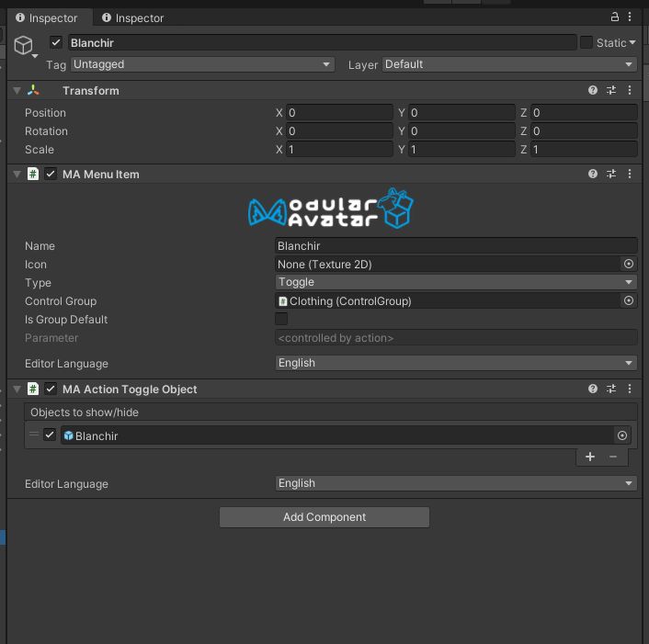Toggle the GameObject active checkbox next to Blanchir
This screenshot has height=644, width=649.
56,42
